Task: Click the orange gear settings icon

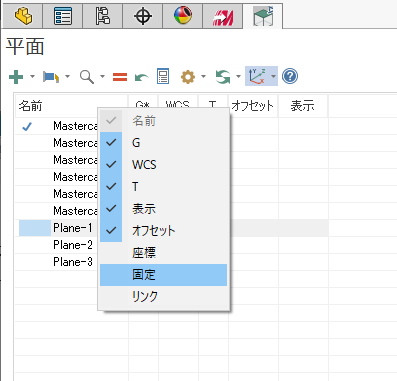Action: click(x=188, y=77)
